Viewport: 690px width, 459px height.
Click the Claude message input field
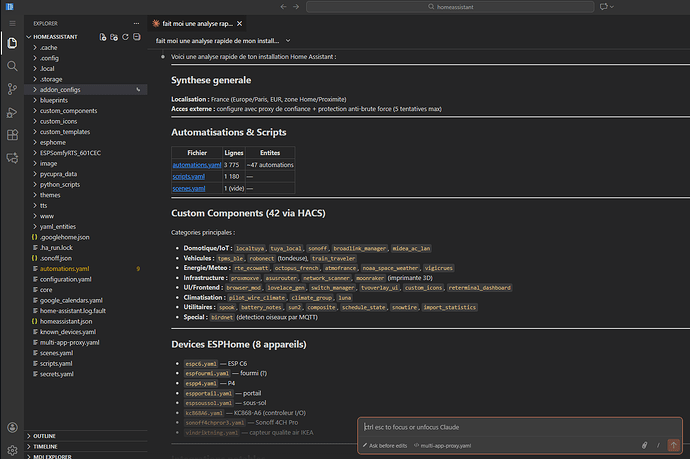point(510,426)
